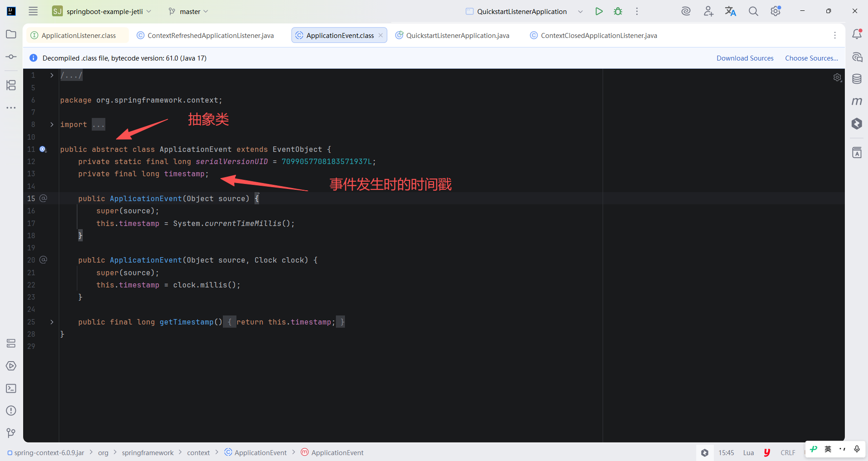Open IDE settings gear icon

(x=776, y=11)
